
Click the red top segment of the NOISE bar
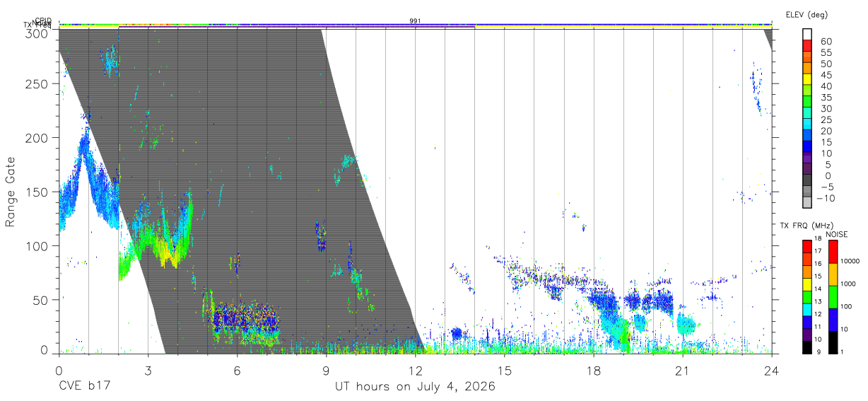tap(832, 252)
